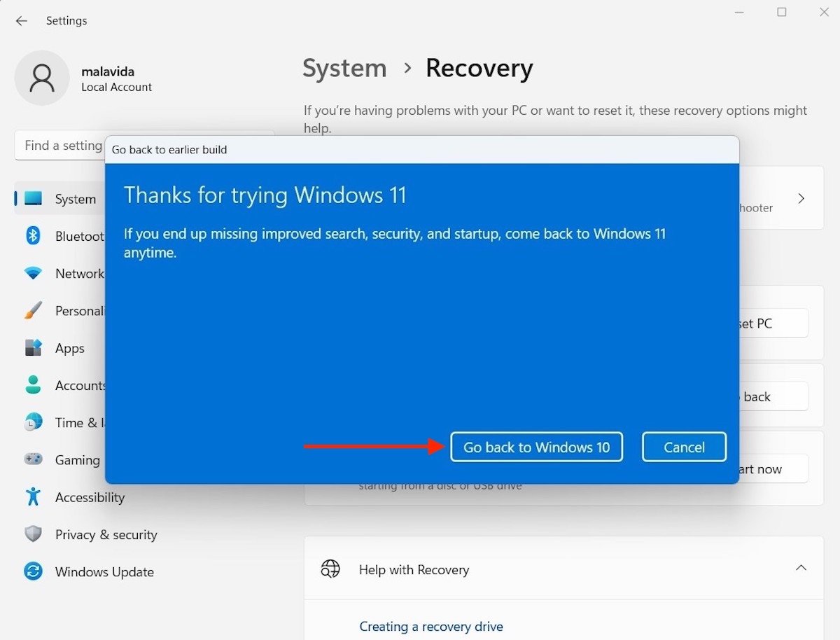The width and height of the screenshot is (840, 640).
Task: Click the partially hidden Restart now button
Action: click(773, 469)
